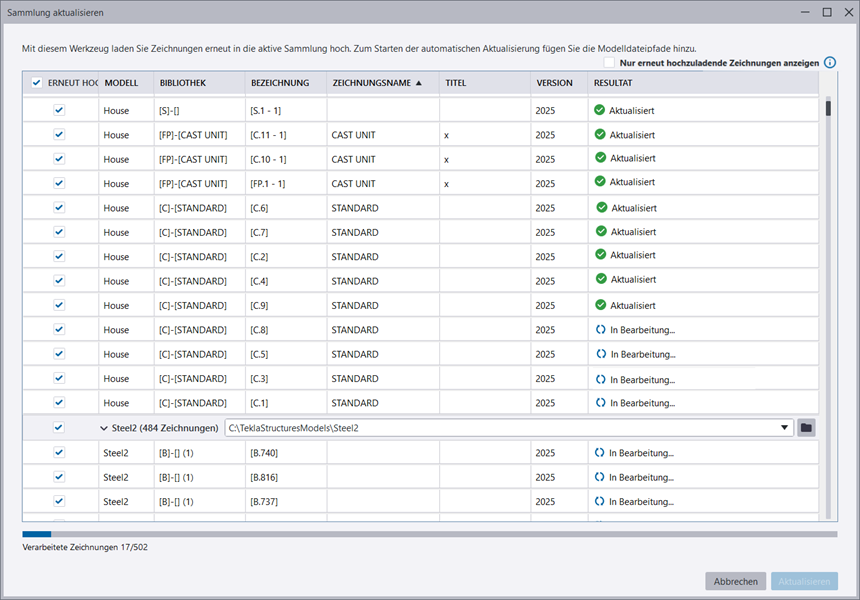Click in-progress spinner icon for [B.740]
860x600 pixels.
click(x=599, y=453)
